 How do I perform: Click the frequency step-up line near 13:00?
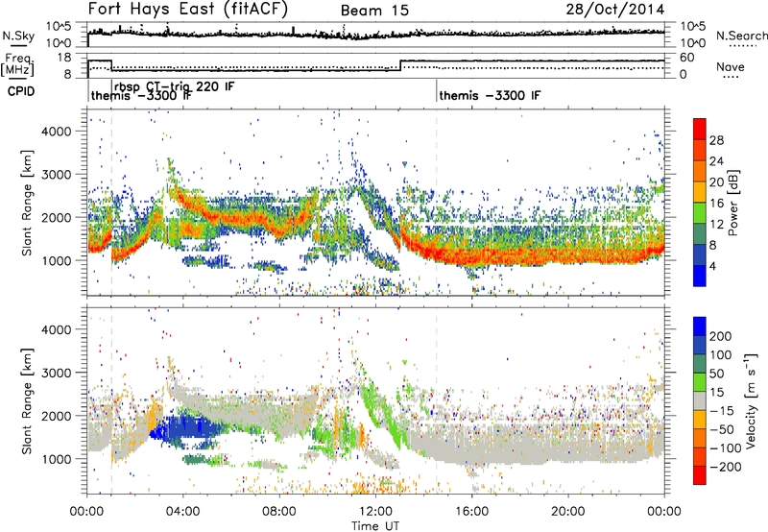click(x=400, y=65)
